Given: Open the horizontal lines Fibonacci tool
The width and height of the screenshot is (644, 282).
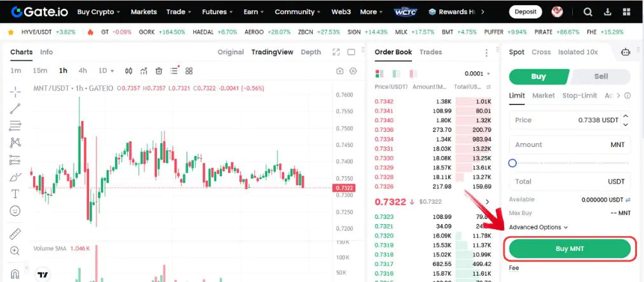Looking at the screenshot, I should click(15, 126).
